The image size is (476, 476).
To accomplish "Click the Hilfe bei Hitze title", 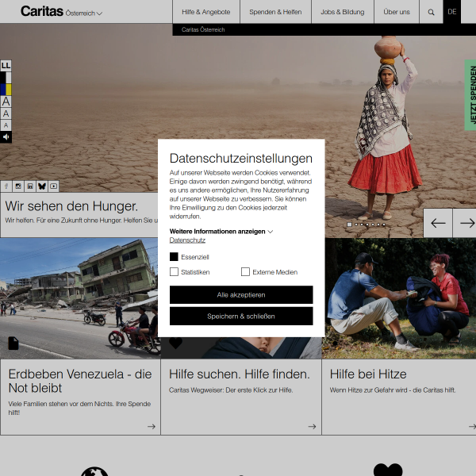I will tap(368, 374).
